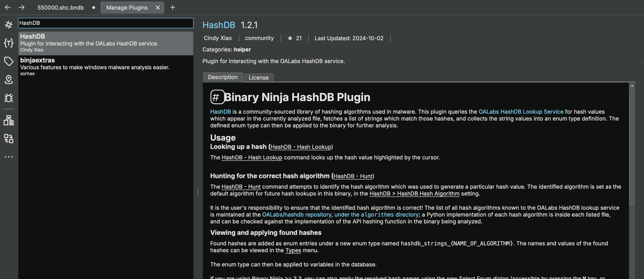Open the swap-squares sidebar icon
Viewport: 644px width, 279px height.
tap(8, 139)
